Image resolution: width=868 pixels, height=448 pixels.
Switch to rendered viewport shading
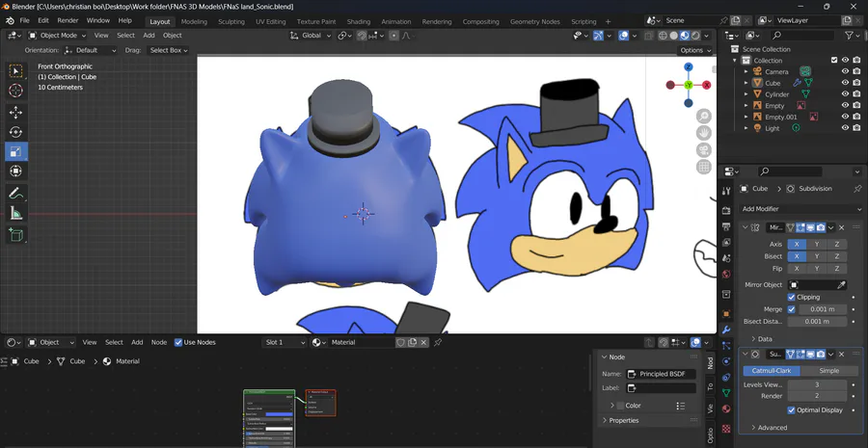[x=695, y=36]
